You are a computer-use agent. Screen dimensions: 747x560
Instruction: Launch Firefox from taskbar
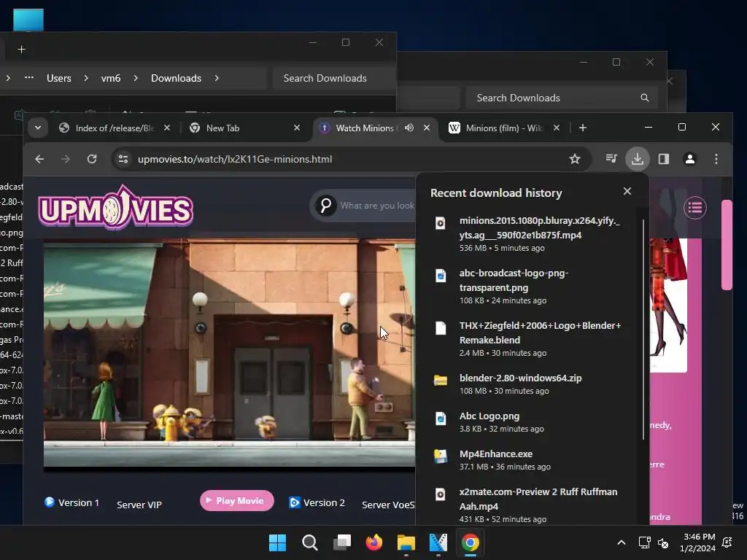click(x=374, y=542)
